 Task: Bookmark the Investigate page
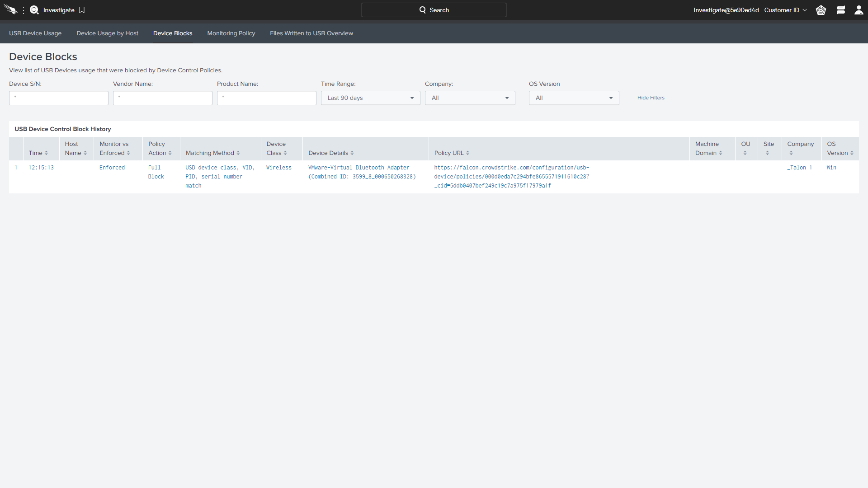tap(82, 10)
